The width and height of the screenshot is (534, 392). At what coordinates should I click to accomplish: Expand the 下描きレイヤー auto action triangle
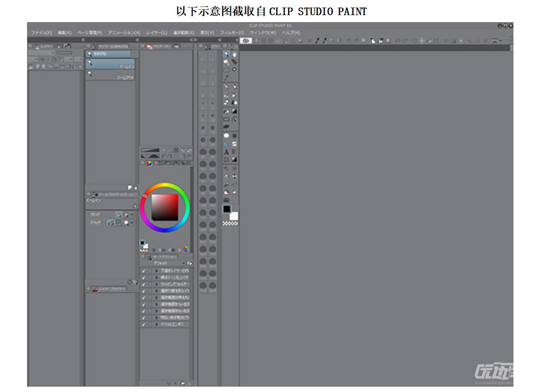157,271
